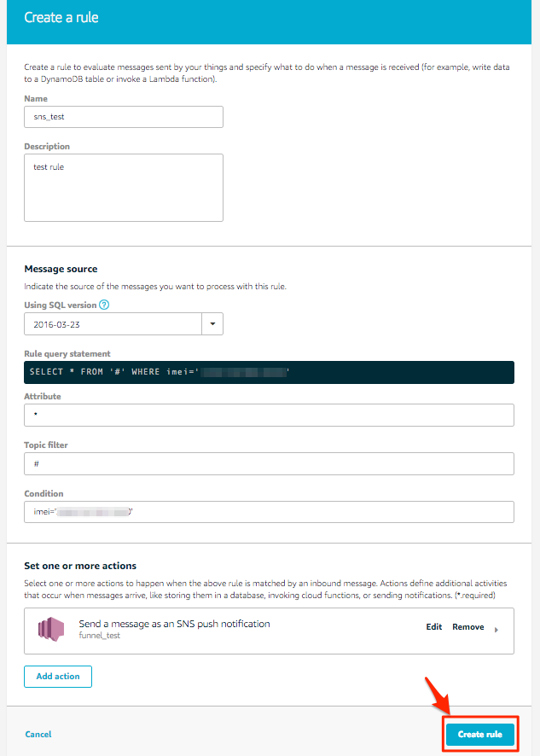This screenshot has height=756, width=540.
Task: Click the dark Rule query statement box
Action: point(269,372)
